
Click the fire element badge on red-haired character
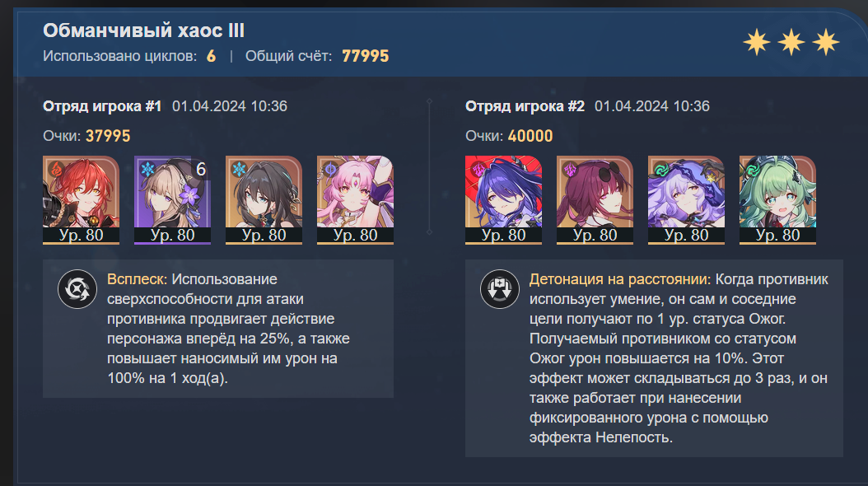(57, 169)
